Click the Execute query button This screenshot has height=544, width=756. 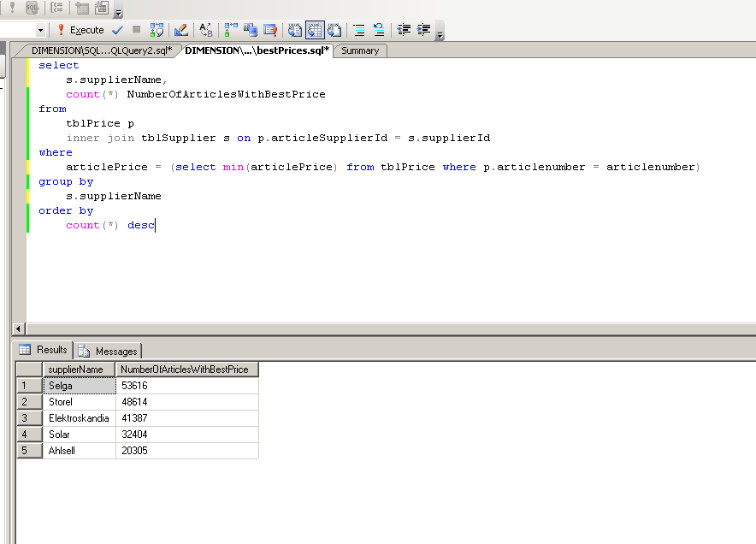click(80, 30)
